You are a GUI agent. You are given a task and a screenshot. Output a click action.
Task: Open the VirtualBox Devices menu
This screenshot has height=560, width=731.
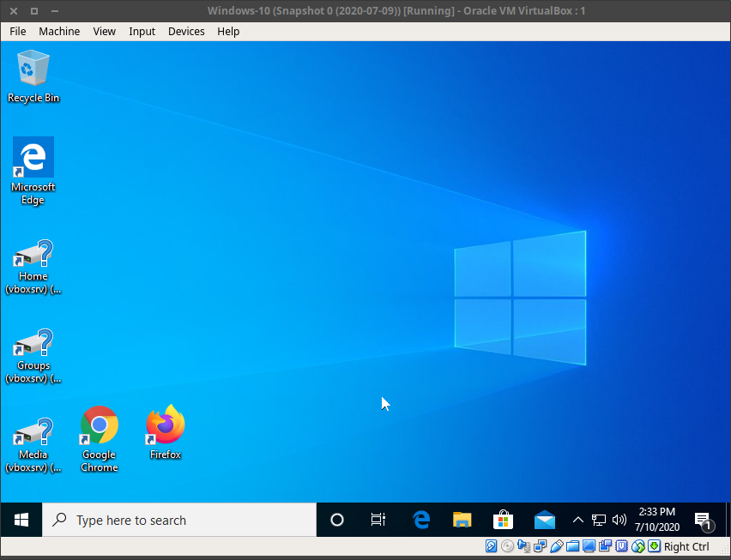(x=186, y=31)
